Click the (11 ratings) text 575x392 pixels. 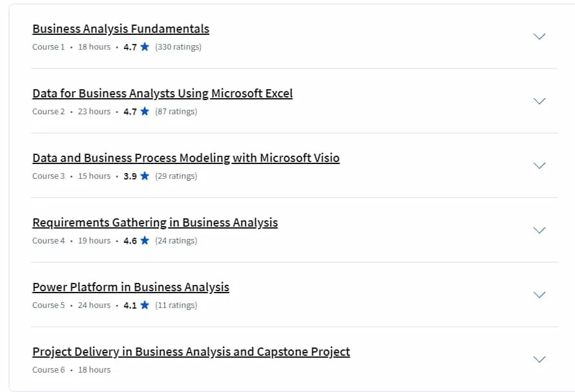pyautogui.click(x=176, y=305)
